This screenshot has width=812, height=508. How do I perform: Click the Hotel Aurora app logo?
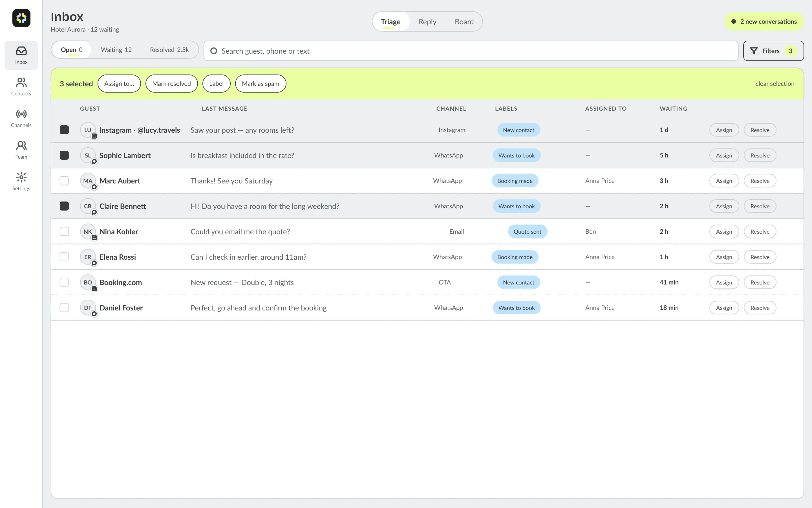(x=21, y=18)
